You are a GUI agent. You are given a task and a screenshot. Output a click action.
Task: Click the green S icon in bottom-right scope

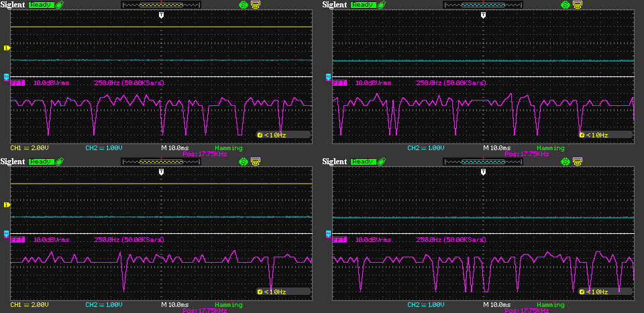566,162
